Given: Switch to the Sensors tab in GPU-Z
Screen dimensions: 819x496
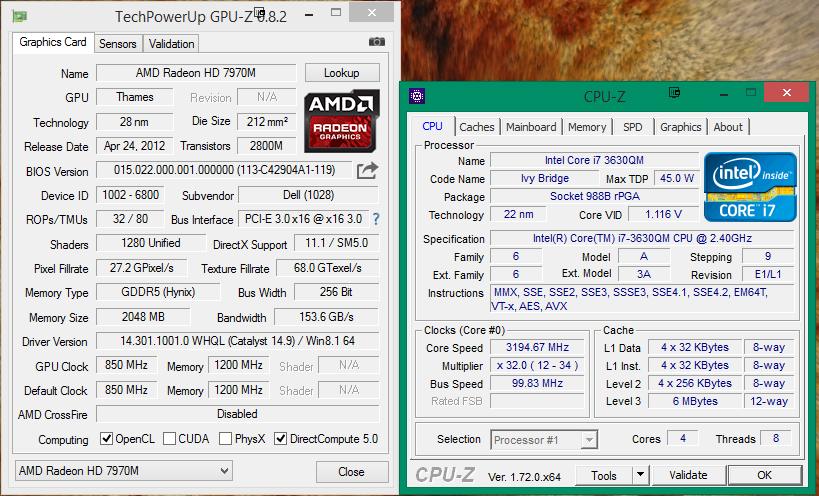Looking at the screenshot, I should coord(118,44).
